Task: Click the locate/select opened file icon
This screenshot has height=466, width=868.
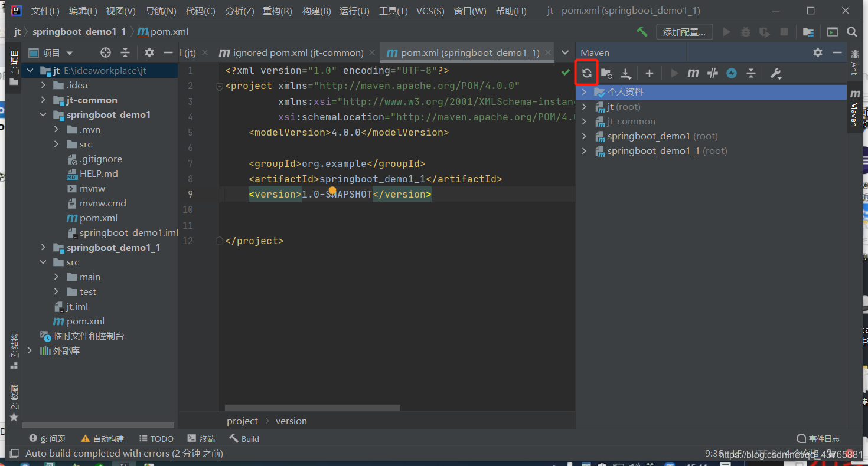Action: (106, 52)
